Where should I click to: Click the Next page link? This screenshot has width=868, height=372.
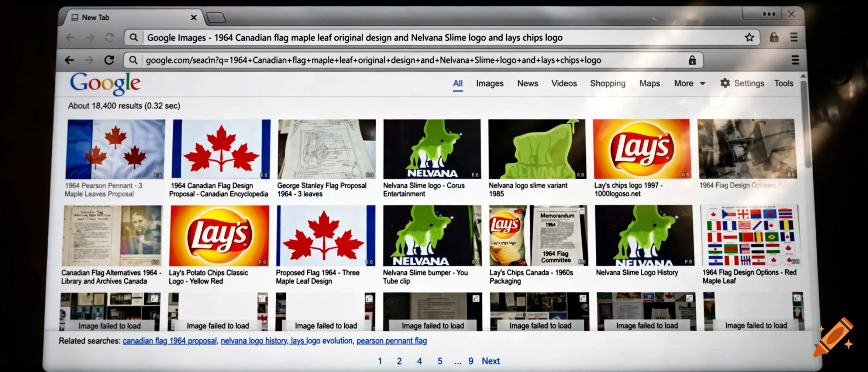[x=490, y=361]
